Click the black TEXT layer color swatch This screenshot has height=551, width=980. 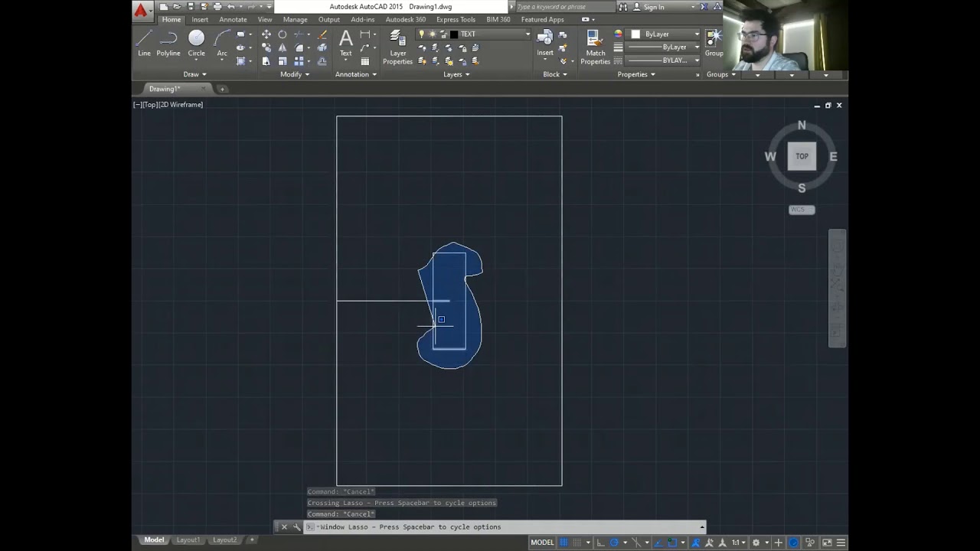coord(454,34)
